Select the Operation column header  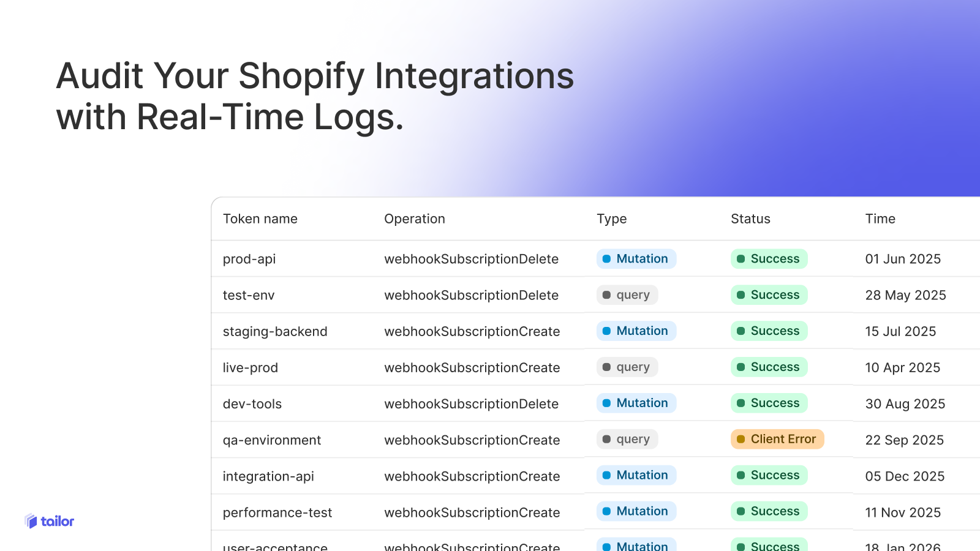(x=415, y=219)
